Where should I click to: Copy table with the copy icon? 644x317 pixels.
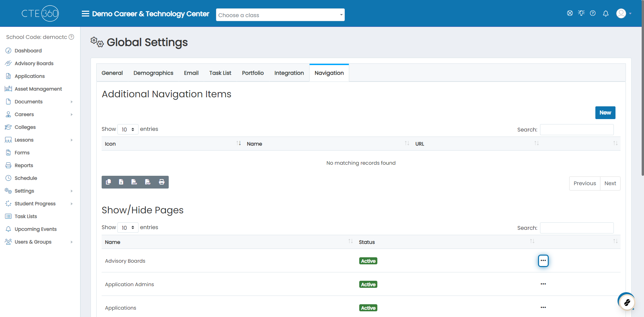click(x=108, y=182)
